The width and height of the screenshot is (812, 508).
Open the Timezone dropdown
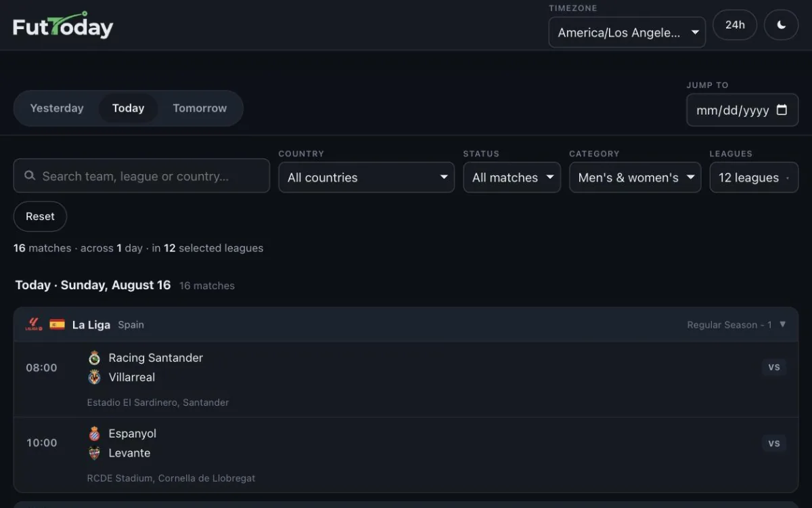point(627,33)
